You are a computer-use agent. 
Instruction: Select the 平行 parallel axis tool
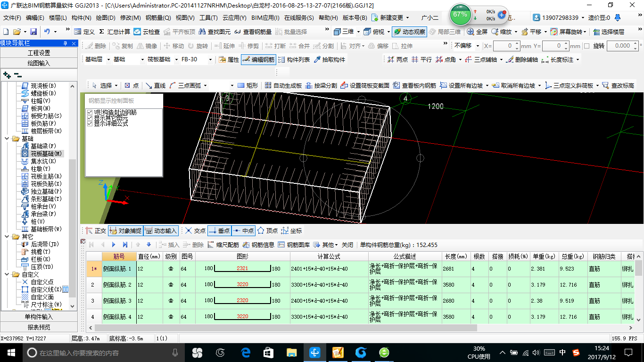pos(421,59)
